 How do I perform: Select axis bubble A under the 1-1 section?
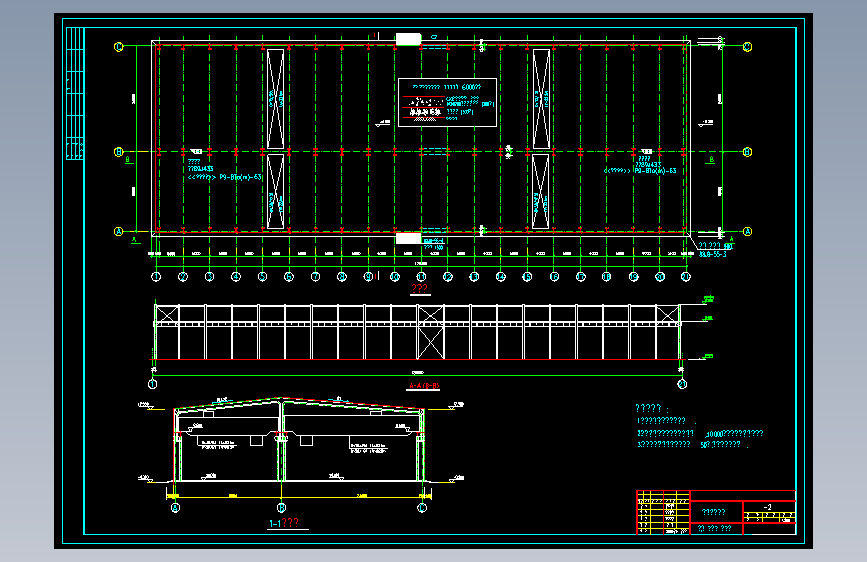tap(175, 507)
